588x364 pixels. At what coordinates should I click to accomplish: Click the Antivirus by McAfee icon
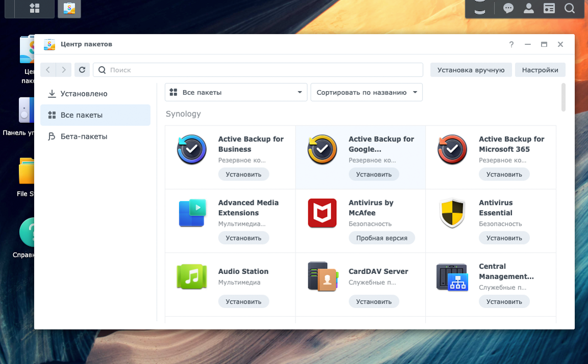(322, 213)
